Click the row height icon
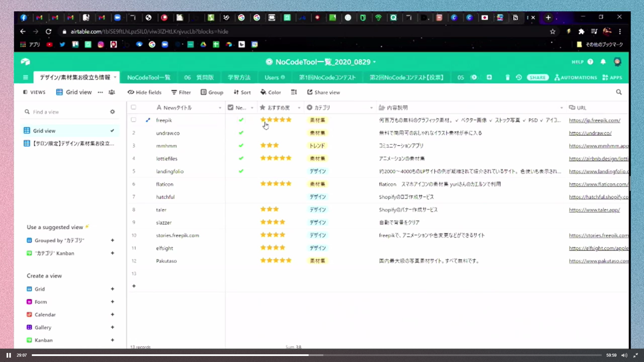This screenshot has height=362, width=644. 294,92
